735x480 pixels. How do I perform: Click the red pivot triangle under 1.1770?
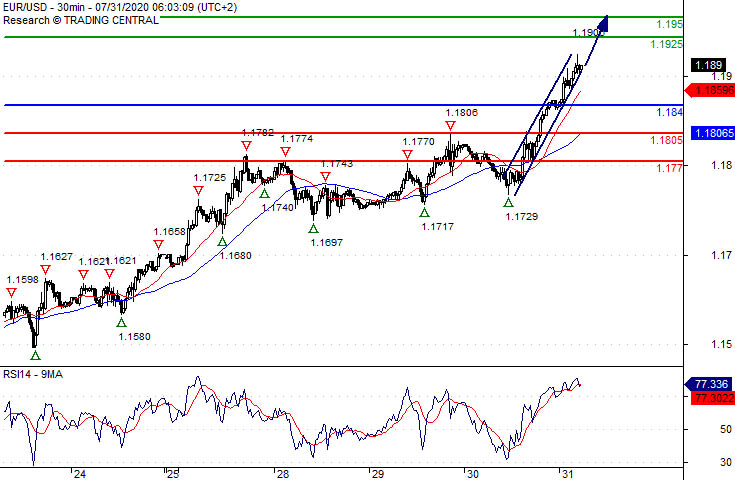(407, 155)
